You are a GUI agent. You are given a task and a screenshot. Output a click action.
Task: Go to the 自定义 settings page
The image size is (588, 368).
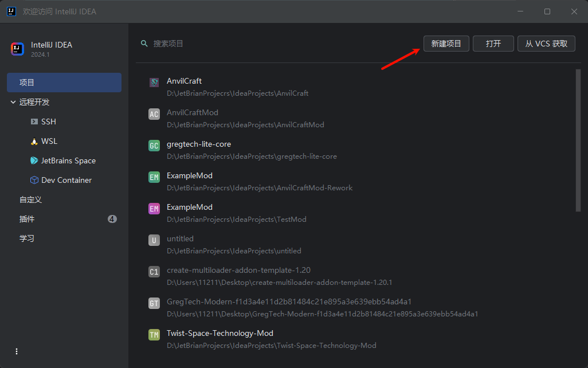tap(30, 199)
